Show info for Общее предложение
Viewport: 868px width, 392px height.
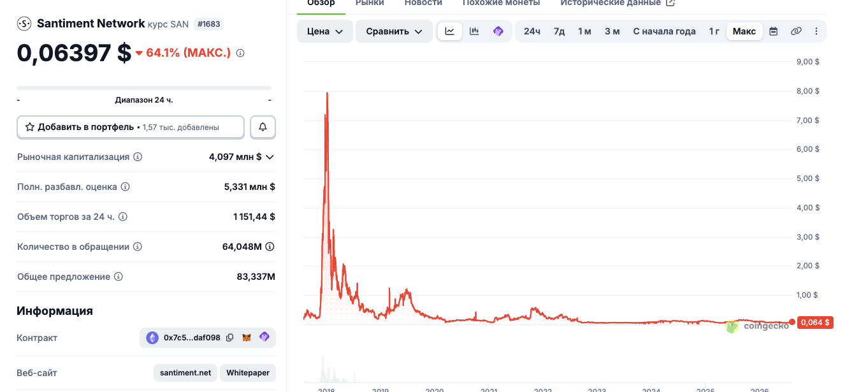tap(119, 277)
